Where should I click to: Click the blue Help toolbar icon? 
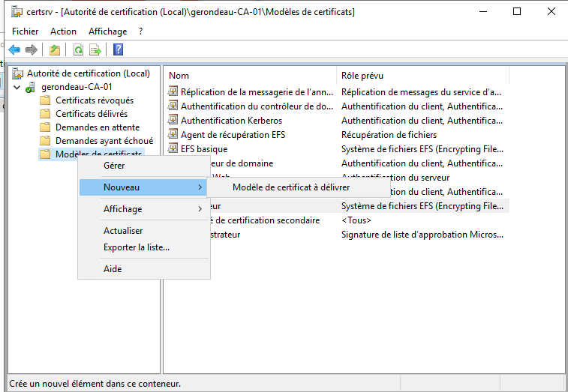pyautogui.click(x=118, y=50)
